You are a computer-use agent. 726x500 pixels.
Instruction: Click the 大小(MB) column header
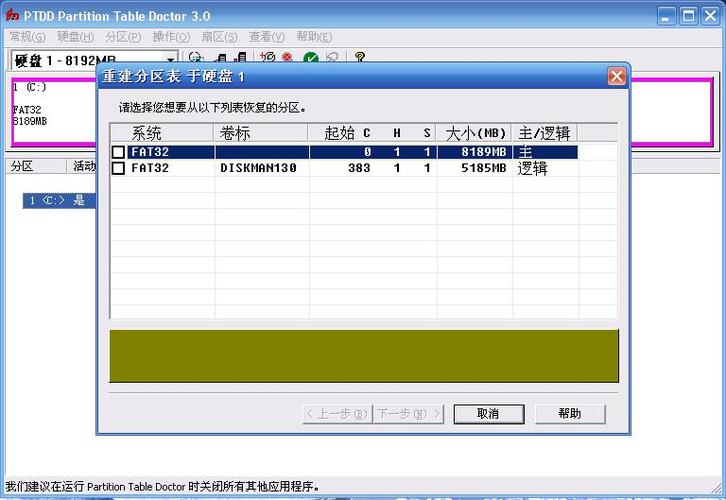[x=474, y=133]
